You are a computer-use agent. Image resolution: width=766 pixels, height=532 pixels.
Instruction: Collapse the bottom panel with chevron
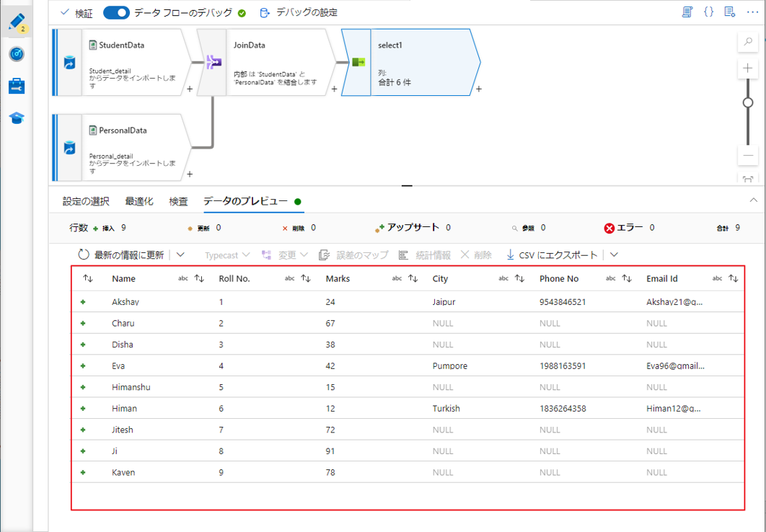point(754,200)
